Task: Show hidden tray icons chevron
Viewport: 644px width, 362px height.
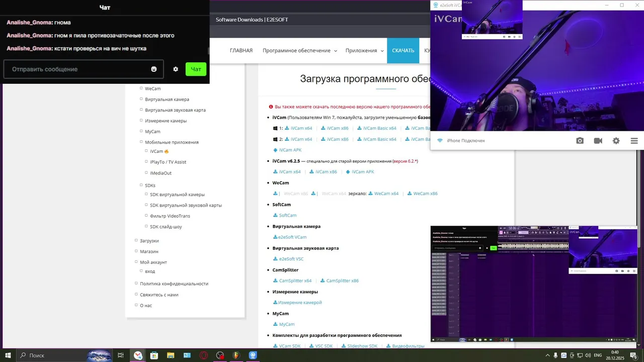Action: point(547,355)
